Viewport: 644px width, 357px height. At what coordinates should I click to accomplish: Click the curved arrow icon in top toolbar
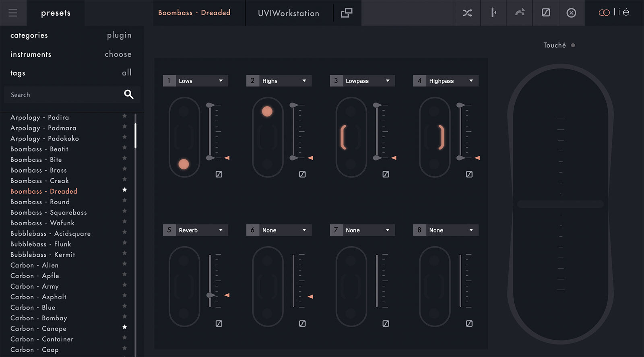[x=520, y=13]
